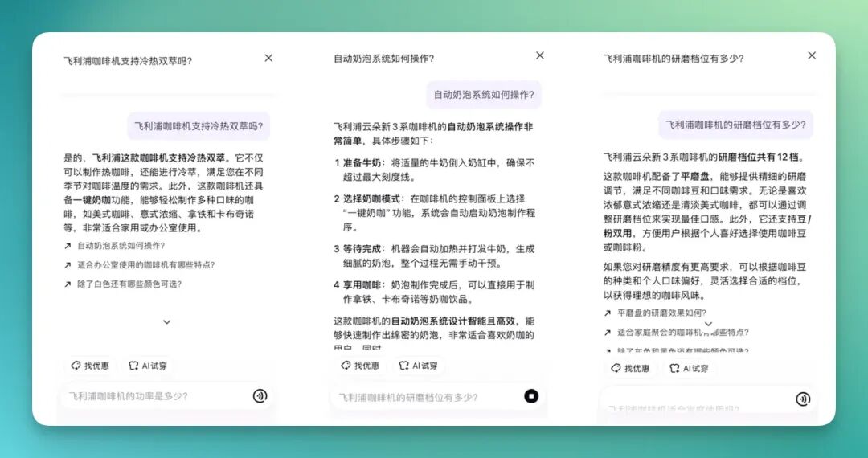Tap voice input icon in left panel

(260, 395)
